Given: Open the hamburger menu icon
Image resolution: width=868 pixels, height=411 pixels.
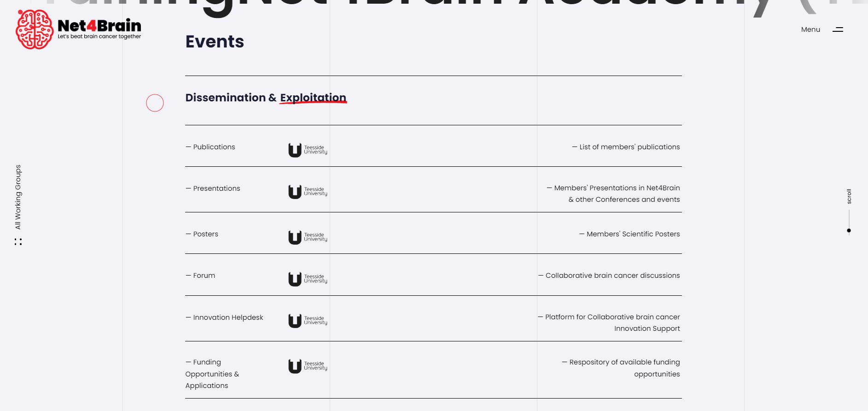Looking at the screenshot, I should 838,29.
